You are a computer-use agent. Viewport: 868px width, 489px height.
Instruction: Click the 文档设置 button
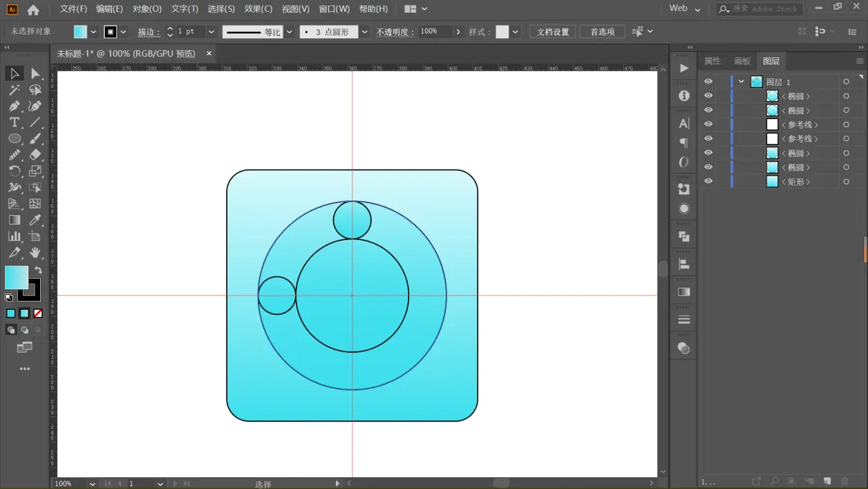(553, 32)
